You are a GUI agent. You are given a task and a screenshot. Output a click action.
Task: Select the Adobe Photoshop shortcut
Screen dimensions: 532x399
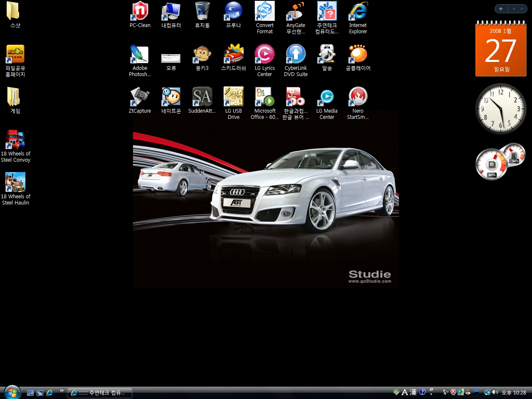coord(140,61)
